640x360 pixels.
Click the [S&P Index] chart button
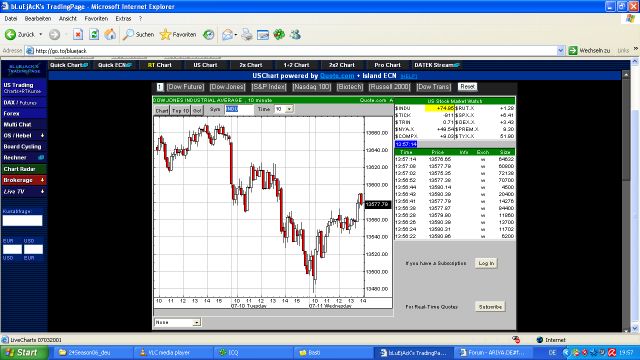269,87
